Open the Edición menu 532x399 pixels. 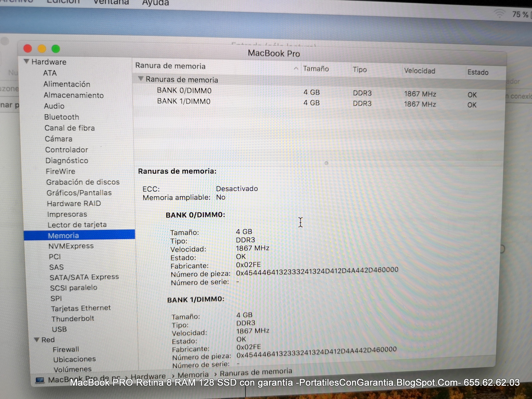click(x=63, y=2)
